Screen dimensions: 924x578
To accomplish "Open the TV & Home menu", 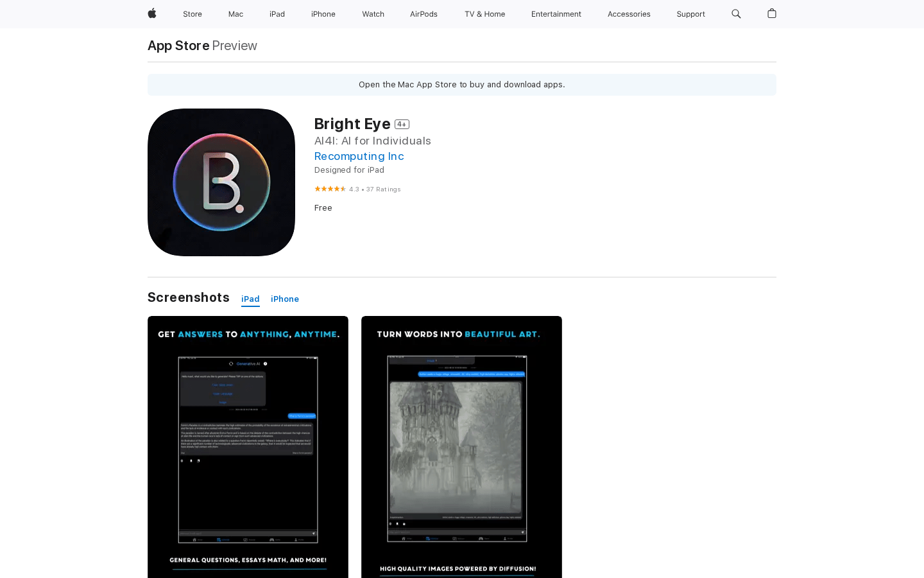I will click(x=484, y=14).
